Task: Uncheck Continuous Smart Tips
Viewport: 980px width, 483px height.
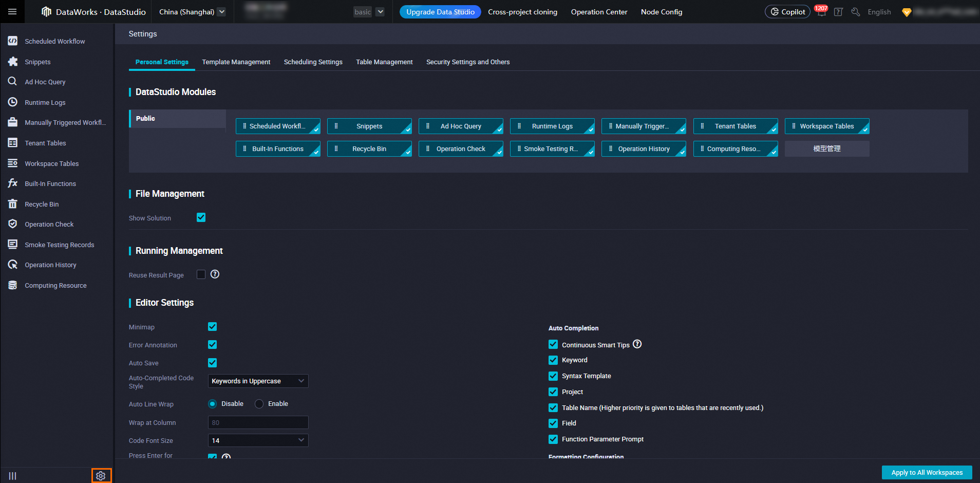Action: pyautogui.click(x=553, y=344)
